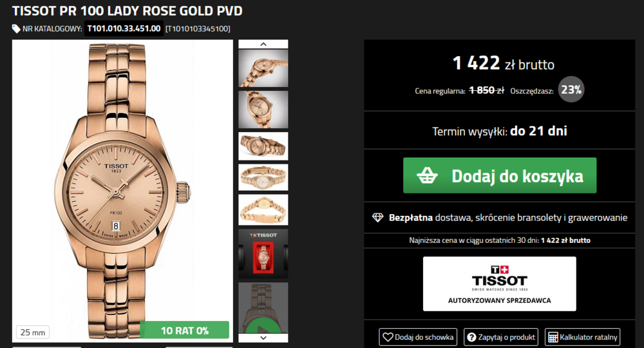
Task: Show previous thumbnails with up chevron
Action: point(263,44)
